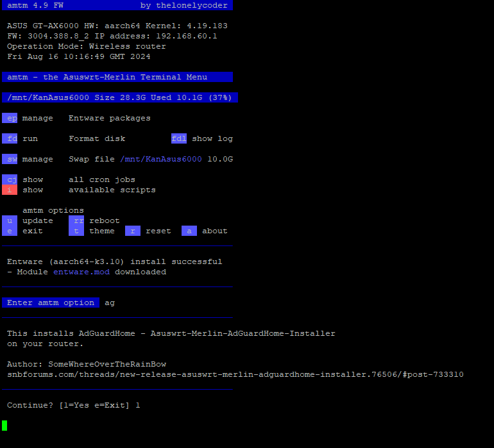Click the 'about' option label
This screenshot has height=448, width=494.
[x=214, y=231]
